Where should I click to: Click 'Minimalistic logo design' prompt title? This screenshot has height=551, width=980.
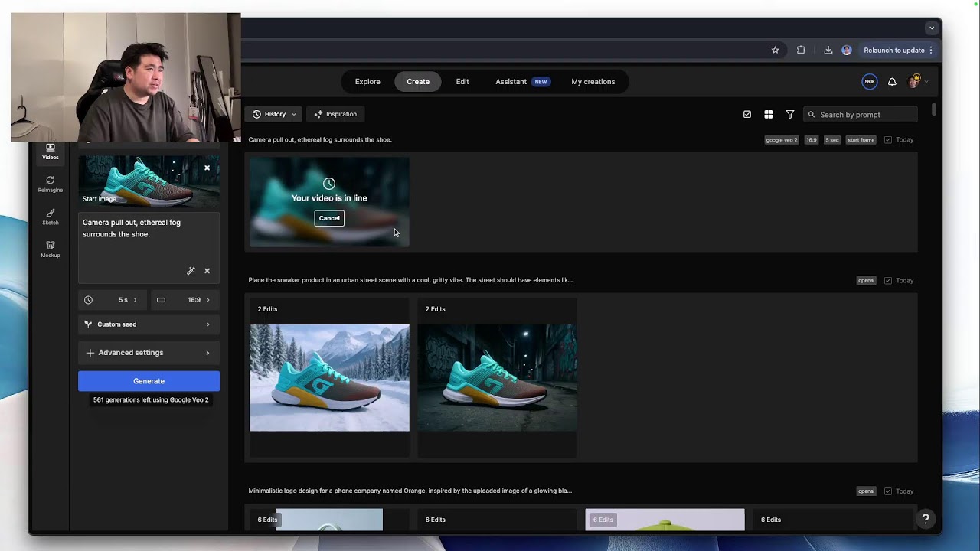pos(410,491)
